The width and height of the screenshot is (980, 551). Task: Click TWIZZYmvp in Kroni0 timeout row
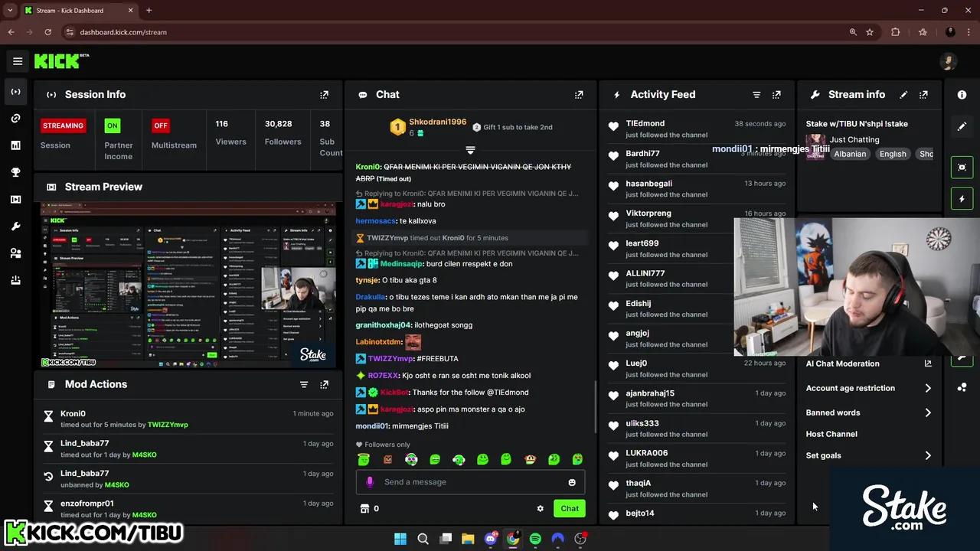pos(168,425)
